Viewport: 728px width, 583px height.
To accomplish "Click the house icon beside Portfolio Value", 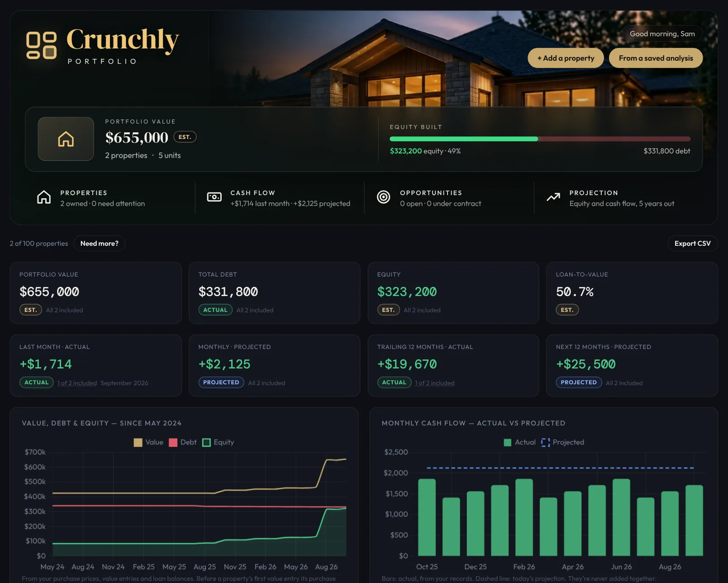I will [66, 139].
